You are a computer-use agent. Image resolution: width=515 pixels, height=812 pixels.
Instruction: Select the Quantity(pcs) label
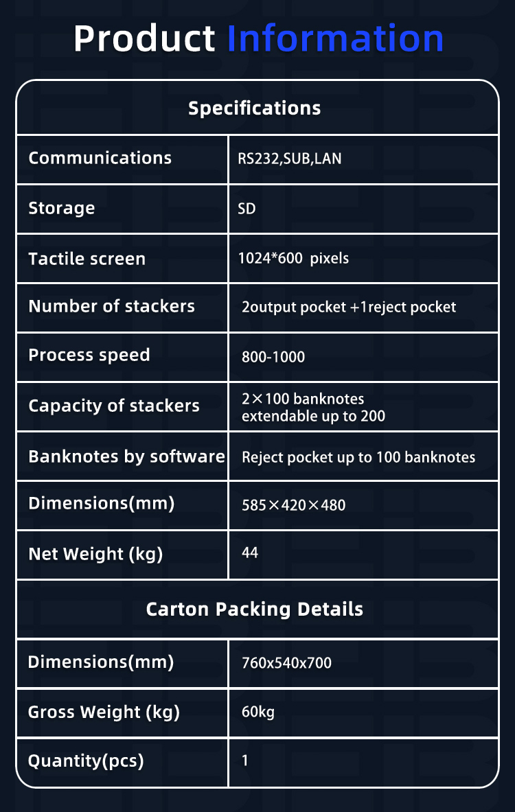[x=85, y=761]
